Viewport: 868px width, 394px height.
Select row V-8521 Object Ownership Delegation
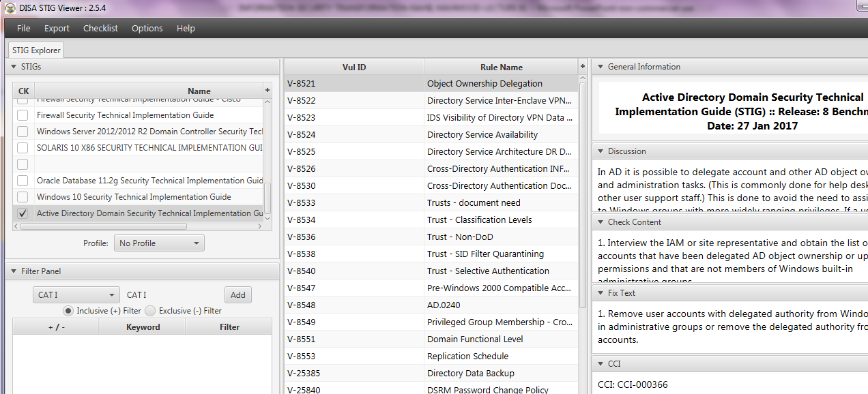(431, 83)
